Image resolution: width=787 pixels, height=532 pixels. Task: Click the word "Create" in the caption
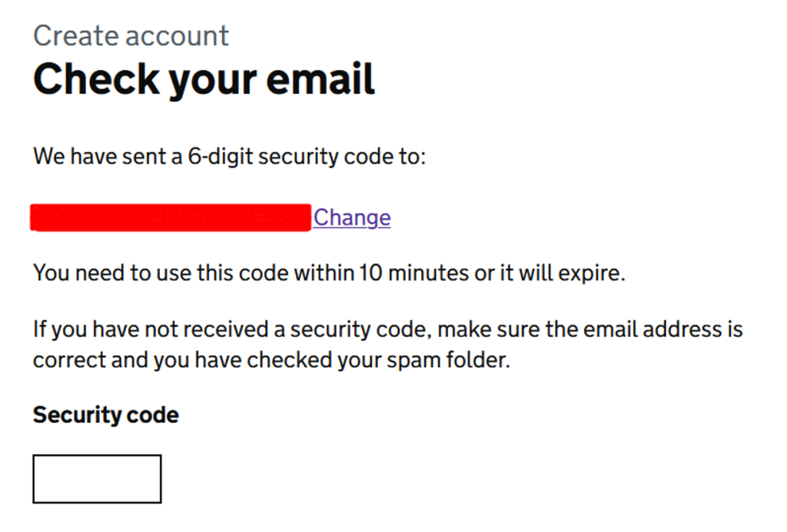pyautogui.click(x=74, y=35)
